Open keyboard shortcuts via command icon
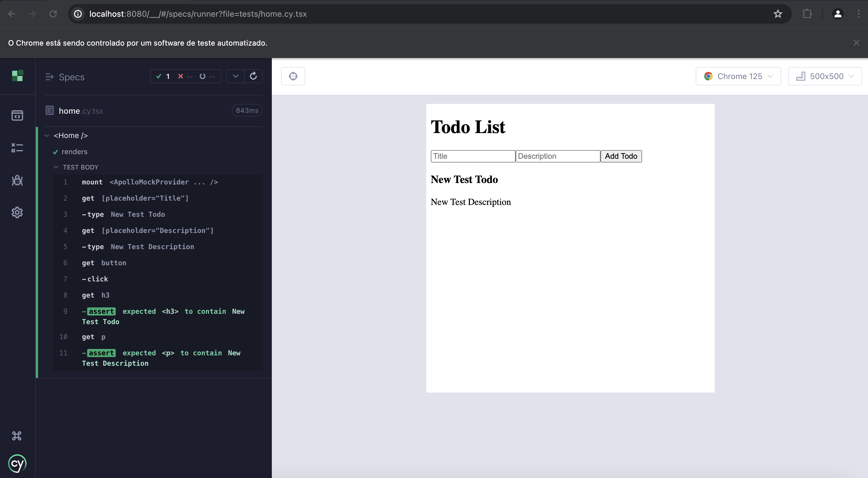Image resolution: width=868 pixels, height=478 pixels. (x=16, y=436)
